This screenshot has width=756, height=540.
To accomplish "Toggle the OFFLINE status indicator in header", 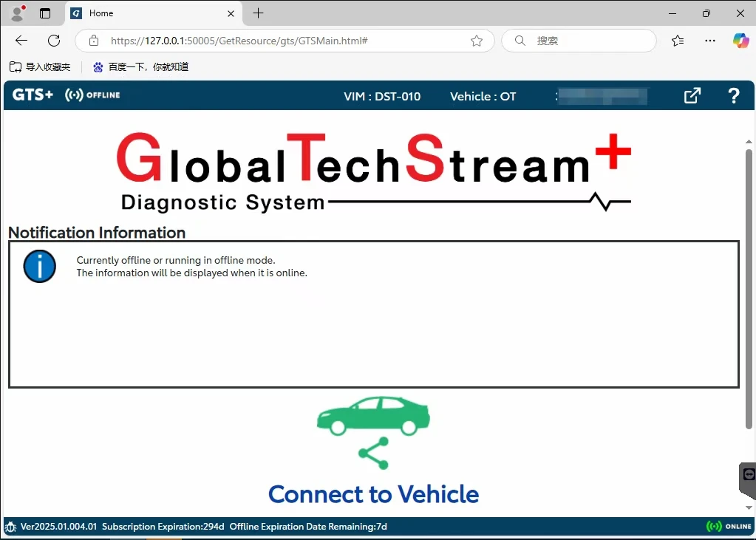I will click(93, 95).
